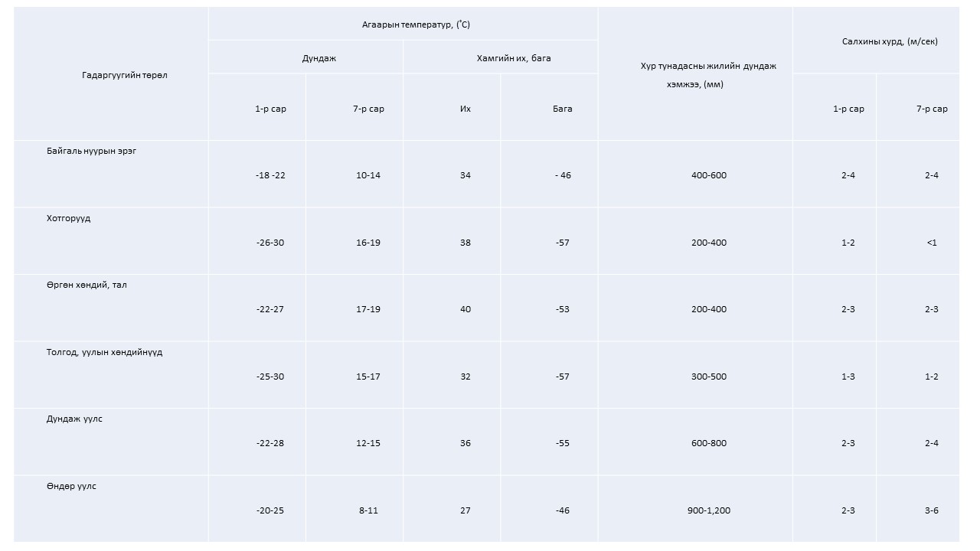Select the 'Дундаж уулс' row label
Viewport: 980px width, 551px height.
point(74,419)
